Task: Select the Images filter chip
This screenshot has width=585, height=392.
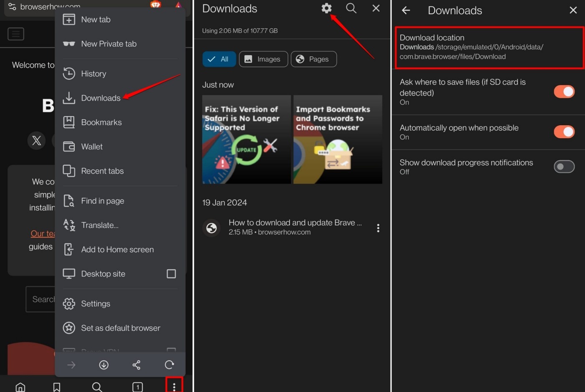Action: (263, 59)
